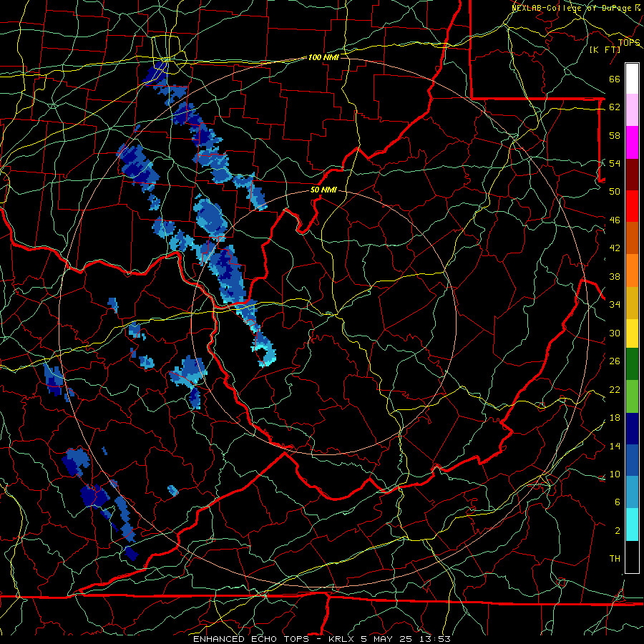Click the dark red 54 kft legend swatch
Screen dimensions: 644x644
pos(632,174)
